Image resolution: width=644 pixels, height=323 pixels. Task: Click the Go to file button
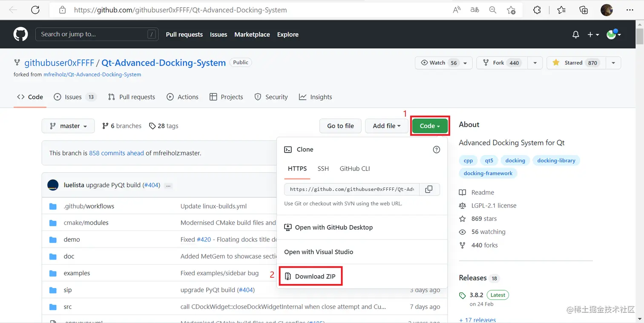coord(341,126)
